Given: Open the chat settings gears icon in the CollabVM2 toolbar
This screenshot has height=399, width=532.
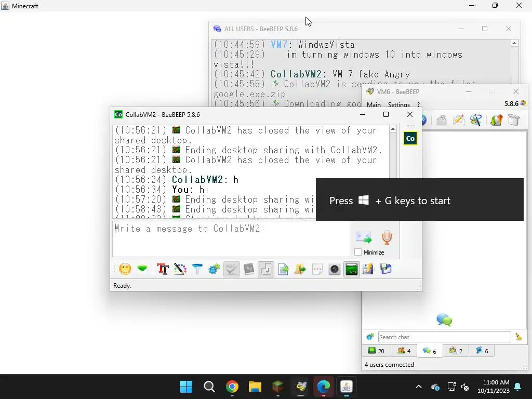Looking at the screenshot, I should (x=214, y=269).
